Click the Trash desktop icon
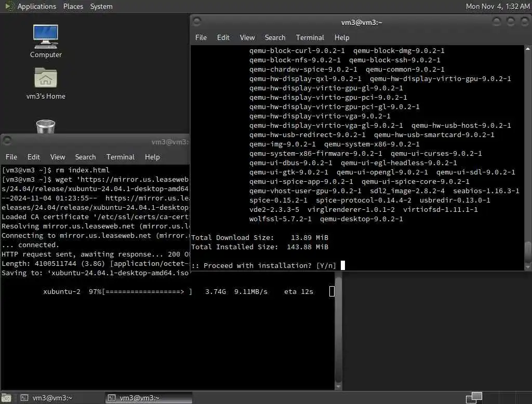The image size is (532, 404). [x=46, y=127]
